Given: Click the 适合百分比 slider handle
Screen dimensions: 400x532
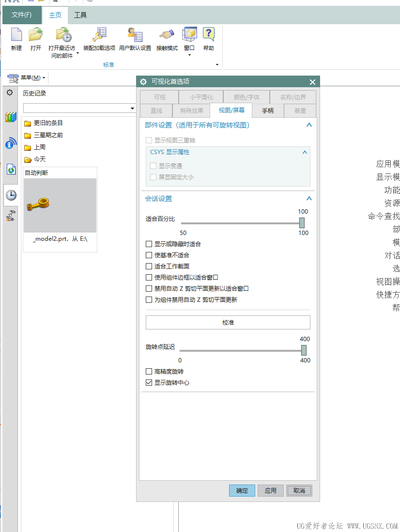Looking at the screenshot, I should click(x=302, y=223).
